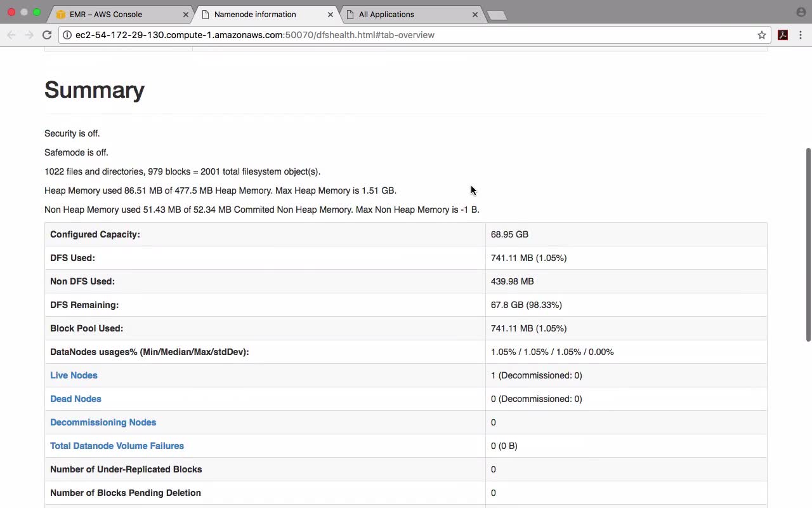Bookmark page with the star icon

coord(762,35)
